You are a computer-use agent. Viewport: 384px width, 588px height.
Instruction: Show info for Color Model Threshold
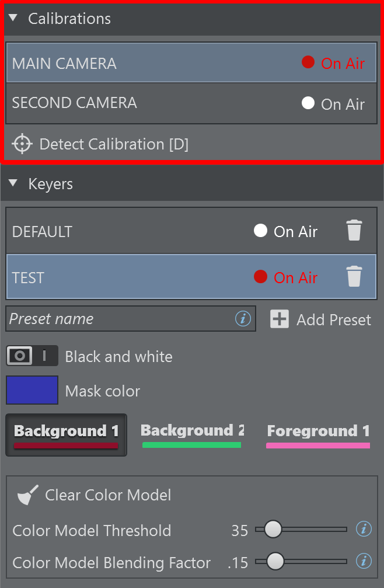click(364, 530)
